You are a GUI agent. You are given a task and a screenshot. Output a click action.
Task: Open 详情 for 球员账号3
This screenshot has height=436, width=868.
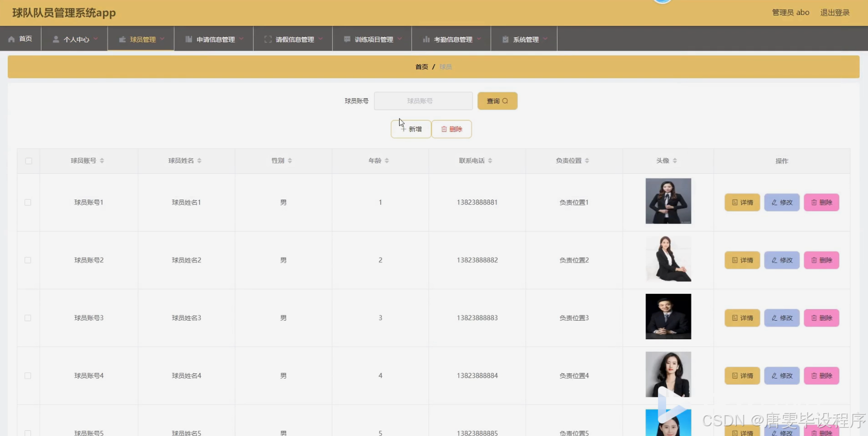[742, 318]
